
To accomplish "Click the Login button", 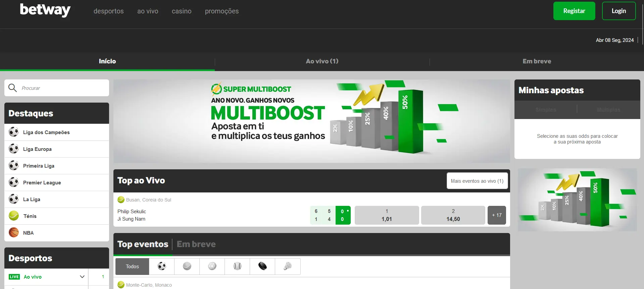I will point(619,11).
